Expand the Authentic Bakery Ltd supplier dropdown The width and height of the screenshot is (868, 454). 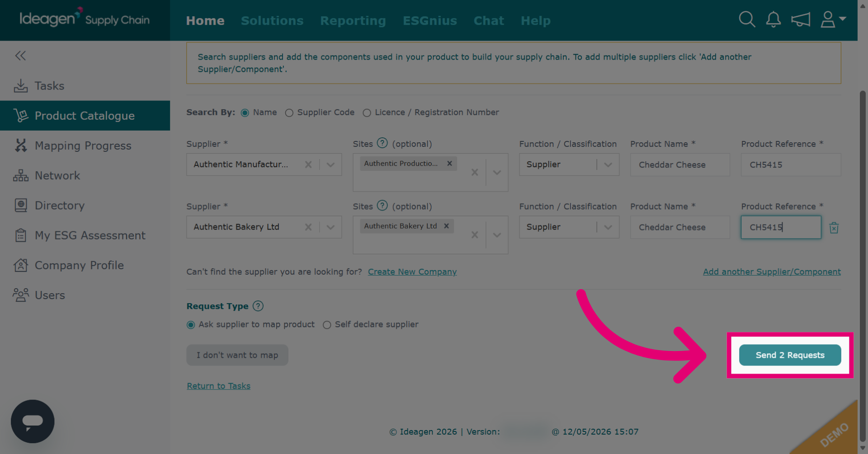pyautogui.click(x=330, y=227)
